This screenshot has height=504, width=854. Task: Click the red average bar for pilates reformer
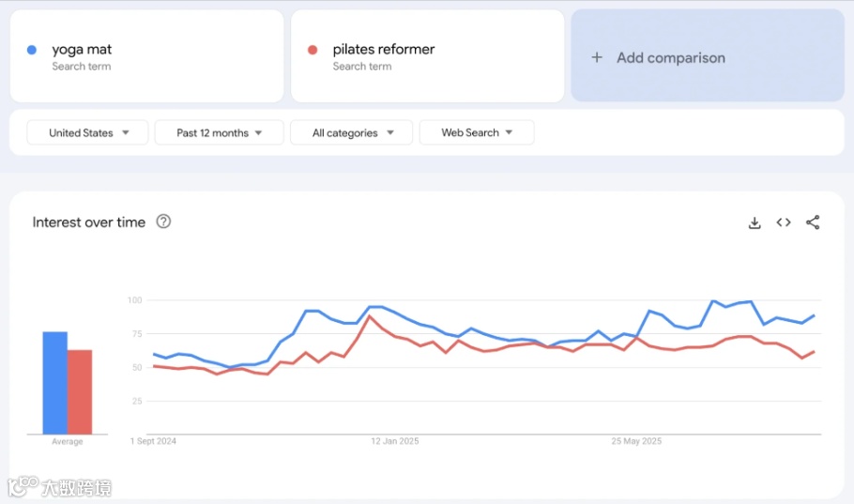coord(80,391)
